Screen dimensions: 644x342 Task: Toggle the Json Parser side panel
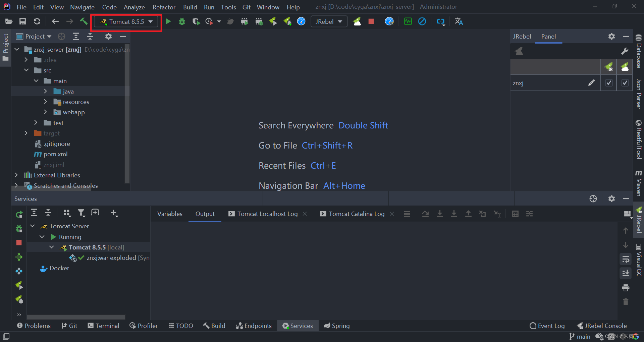[639, 94]
